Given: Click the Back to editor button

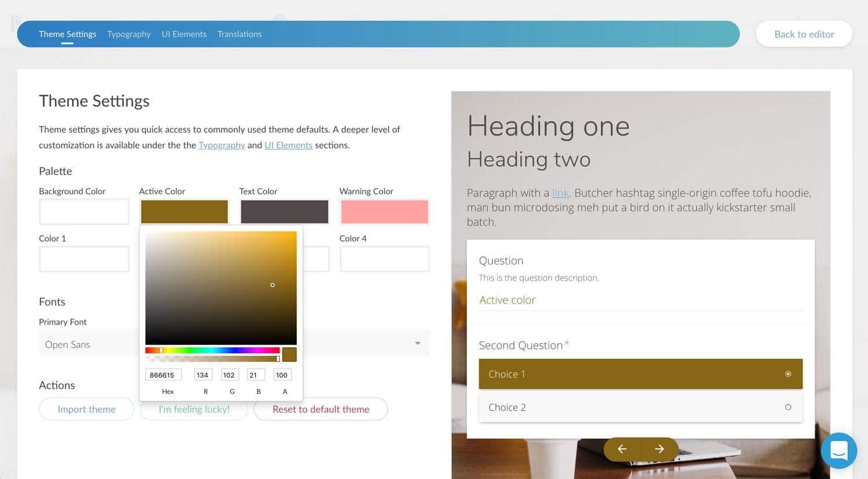Looking at the screenshot, I should point(804,34).
